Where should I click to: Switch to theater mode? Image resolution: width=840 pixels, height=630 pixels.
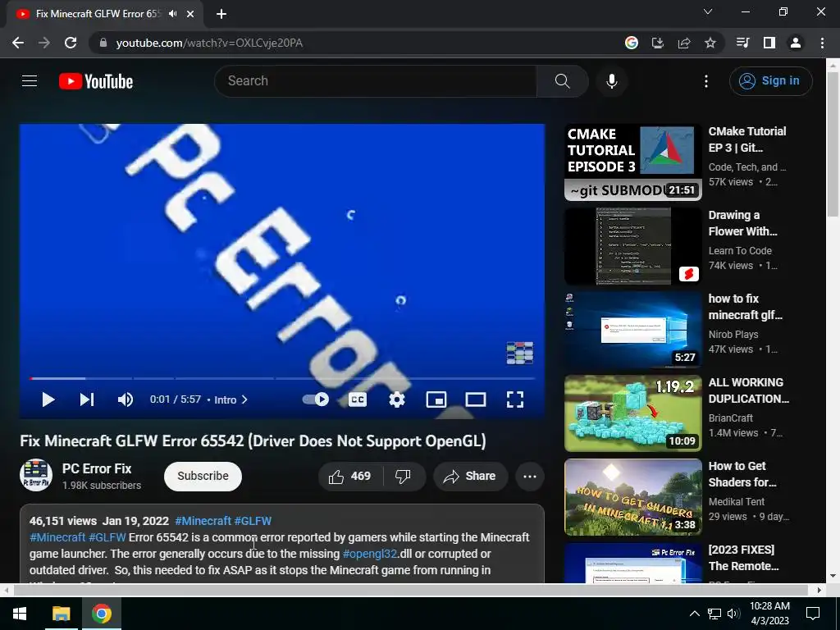pos(475,399)
